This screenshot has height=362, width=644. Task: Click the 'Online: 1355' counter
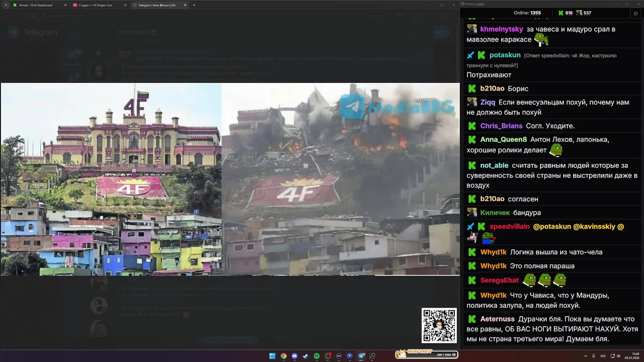click(x=527, y=13)
